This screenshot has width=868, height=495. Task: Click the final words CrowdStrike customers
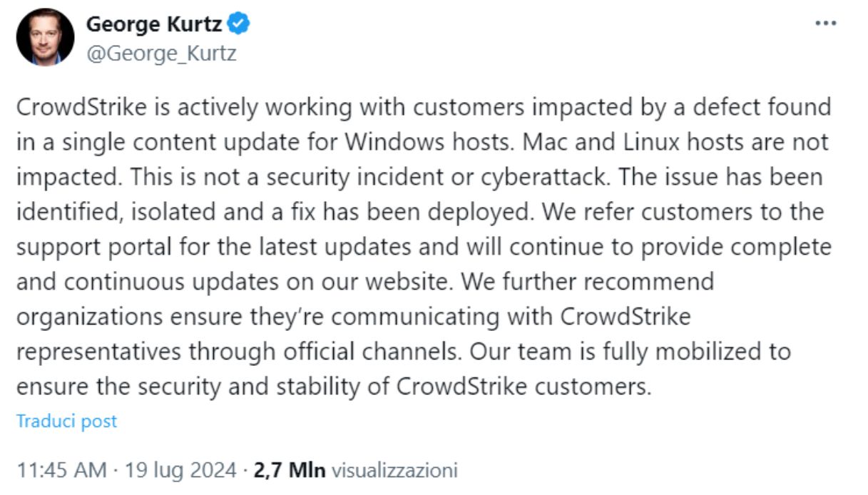point(524,387)
